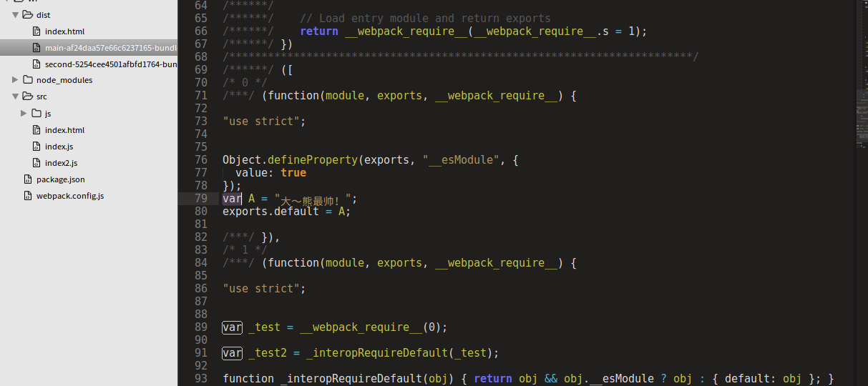Click "value: true" on line 77
Screen dimensions: 868x386
pos(270,173)
